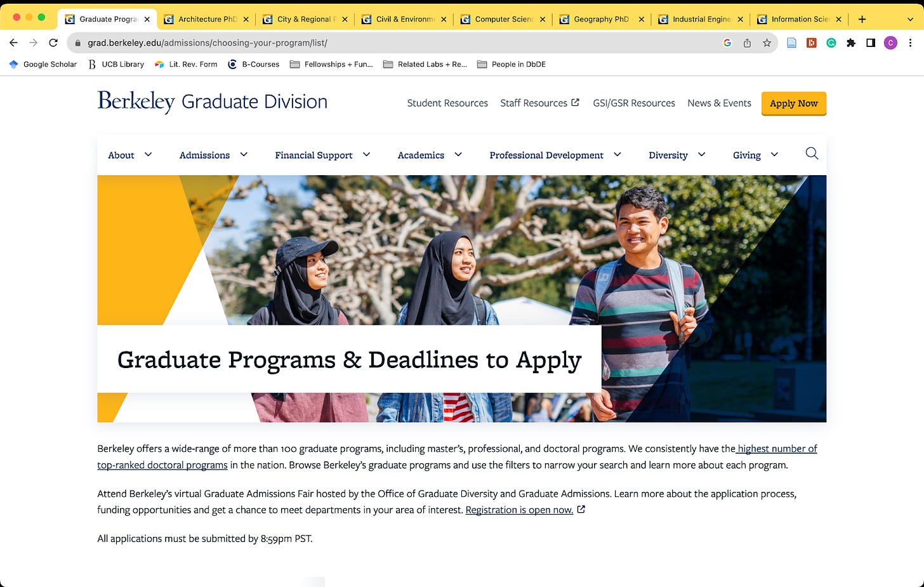Open the News & Events link
The height and width of the screenshot is (587, 924).
719,103
